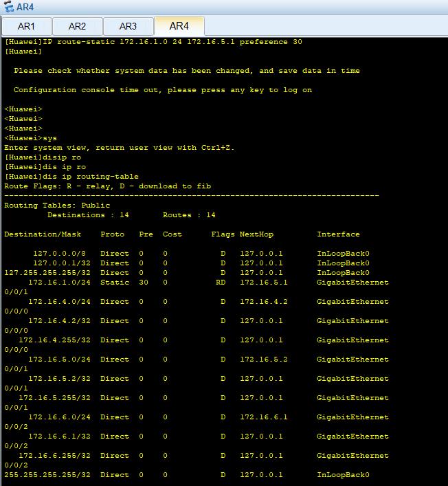Click destination 172.16.5.2/32

pos(60,378)
